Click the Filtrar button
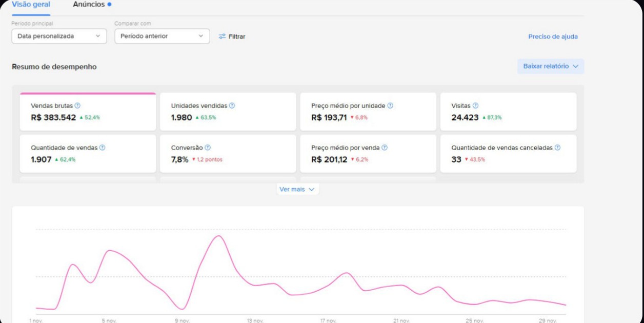The height and width of the screenshot is (323, 644). coord(232,36)
